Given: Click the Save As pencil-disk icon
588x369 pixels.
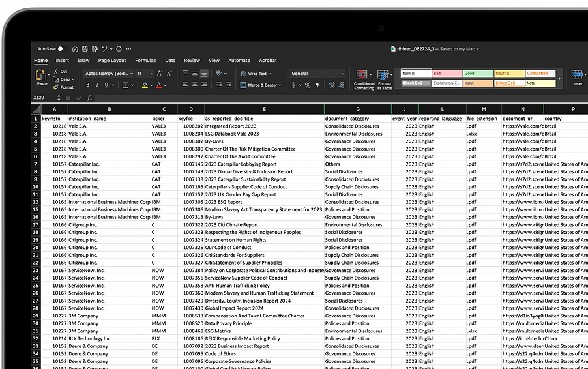Looking at the screenshot, I should pos(95,49).
